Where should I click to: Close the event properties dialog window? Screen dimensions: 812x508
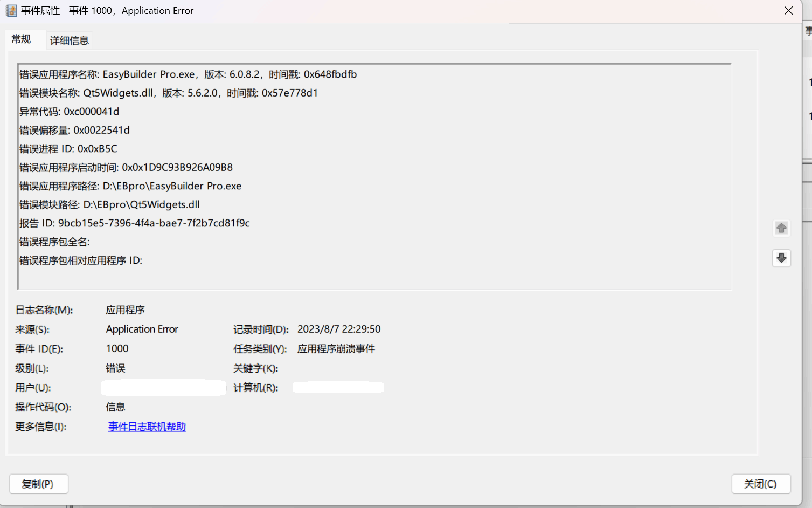click(788, 11)
